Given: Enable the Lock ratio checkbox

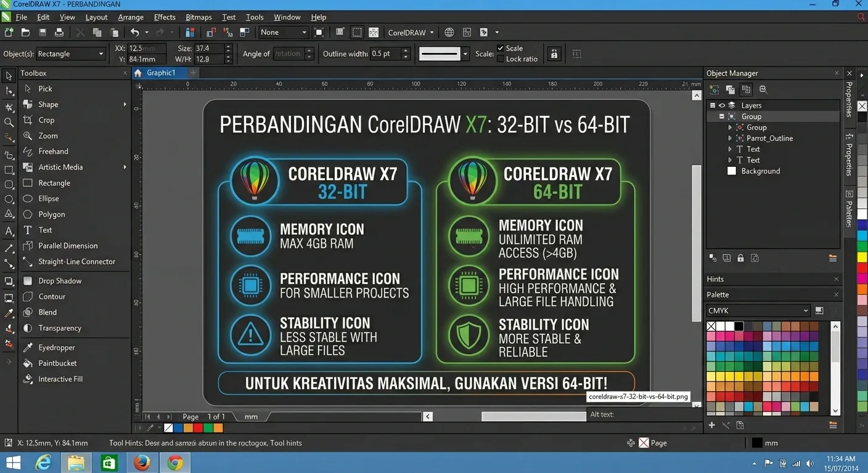Looking at the screenshot, I should (501, 59).
